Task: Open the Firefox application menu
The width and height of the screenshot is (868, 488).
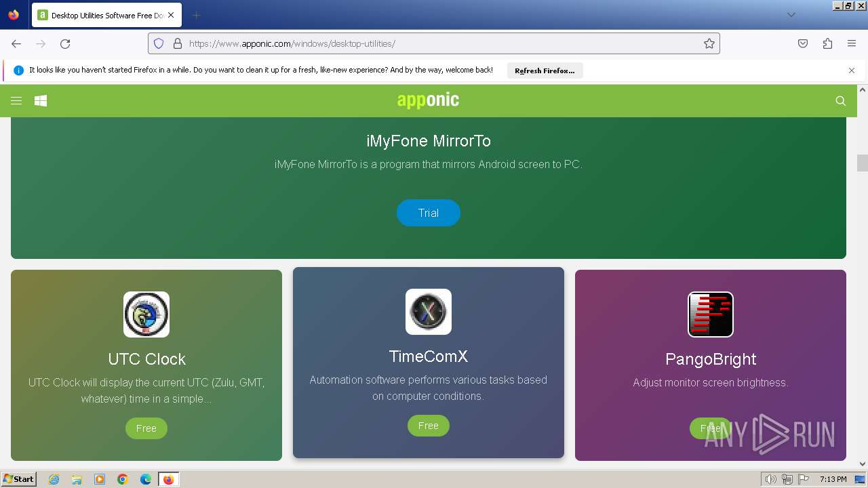Action: [852, 43]
